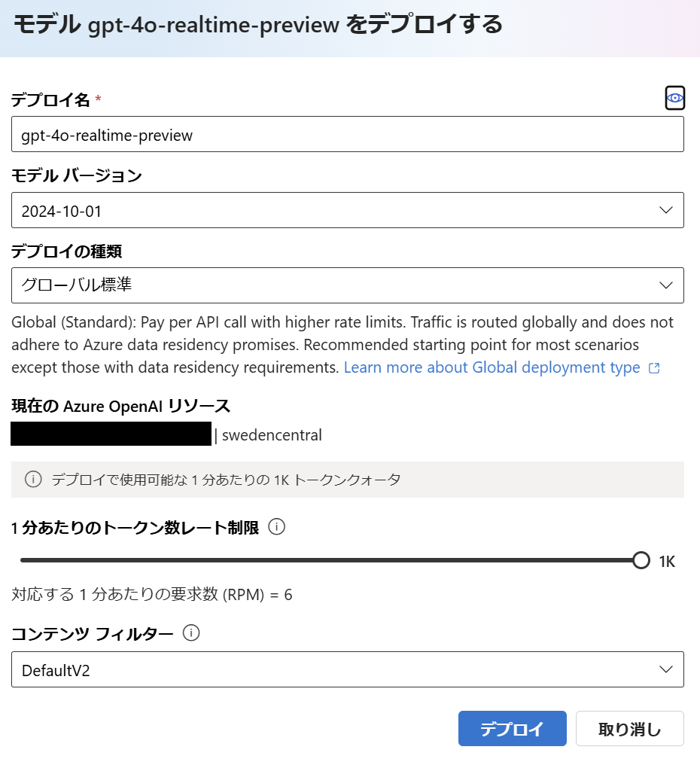This screenshot has width=700, height=768.
Task: Open the Global deployment type documentation link
Action: coord(493,367)
